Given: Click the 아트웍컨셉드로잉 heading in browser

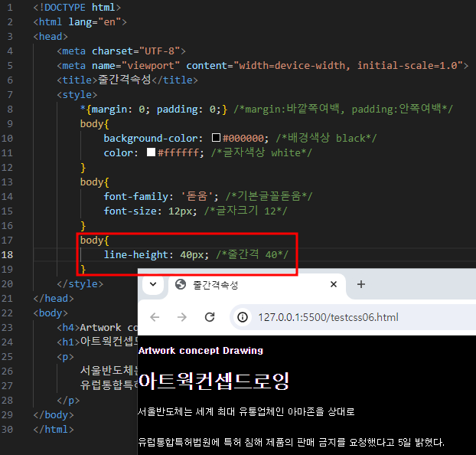Looking at the screenshot, I should point(214,381).
